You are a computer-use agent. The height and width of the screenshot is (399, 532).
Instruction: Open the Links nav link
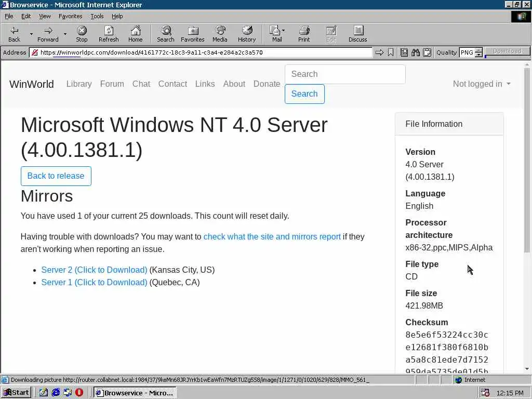pyautogui.click(x=205, y=84)
